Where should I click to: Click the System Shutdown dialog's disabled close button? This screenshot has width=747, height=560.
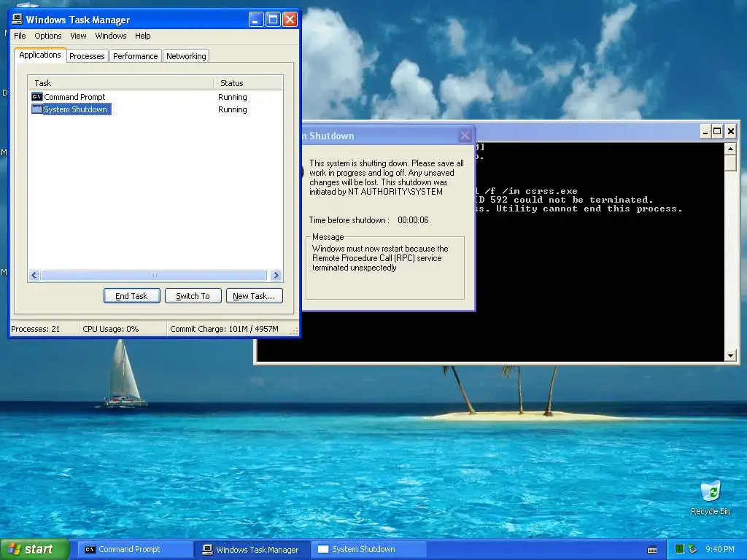[465, 136]
